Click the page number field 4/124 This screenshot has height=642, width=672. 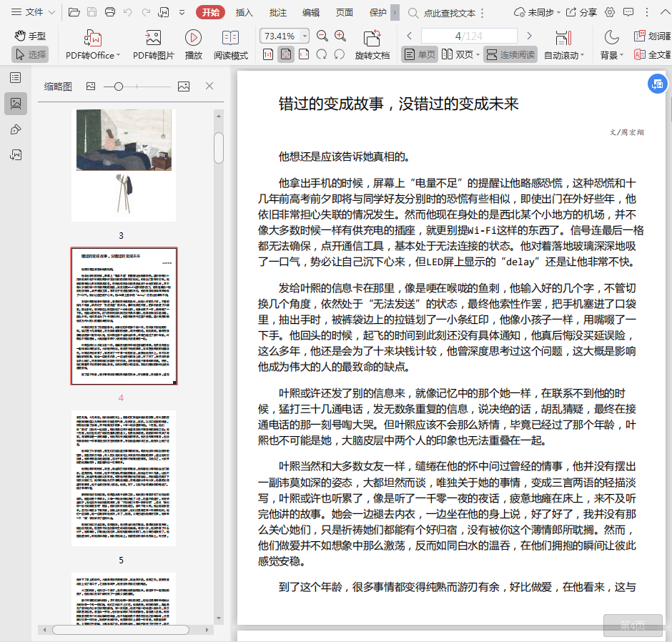click(x=469, y=36)
